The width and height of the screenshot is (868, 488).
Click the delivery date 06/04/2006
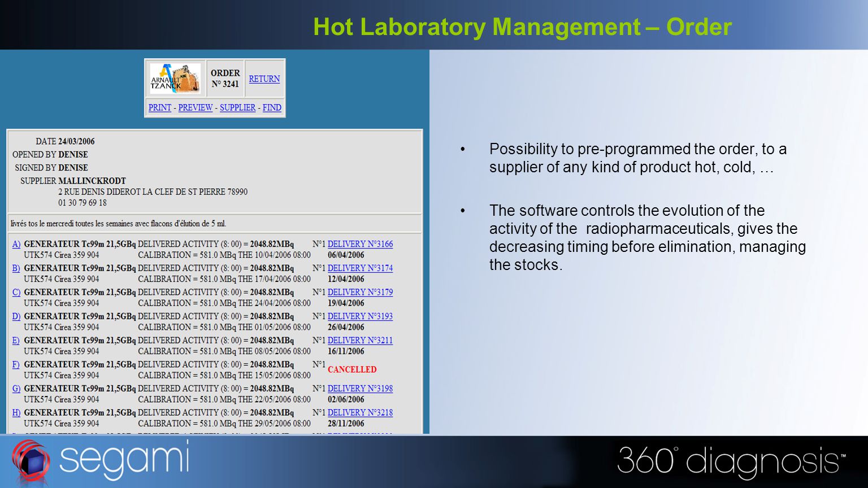[346, 255]
